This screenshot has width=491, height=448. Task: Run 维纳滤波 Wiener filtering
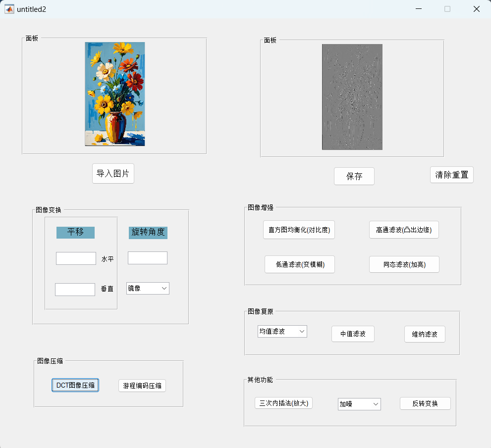424,334
